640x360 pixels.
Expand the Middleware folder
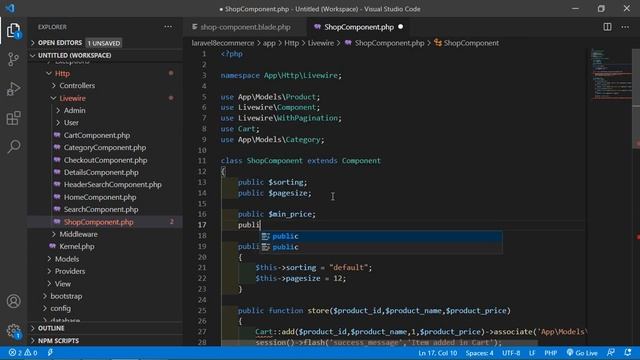click(x=78, y=234)
